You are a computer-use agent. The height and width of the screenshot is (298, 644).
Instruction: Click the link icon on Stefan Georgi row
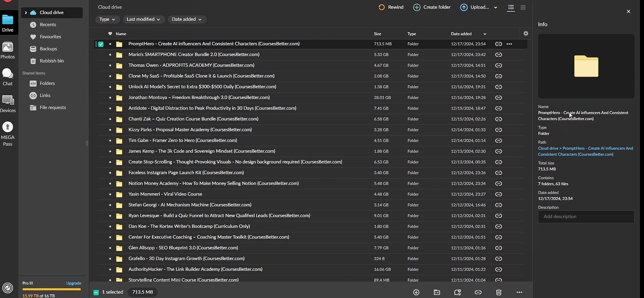499,205
